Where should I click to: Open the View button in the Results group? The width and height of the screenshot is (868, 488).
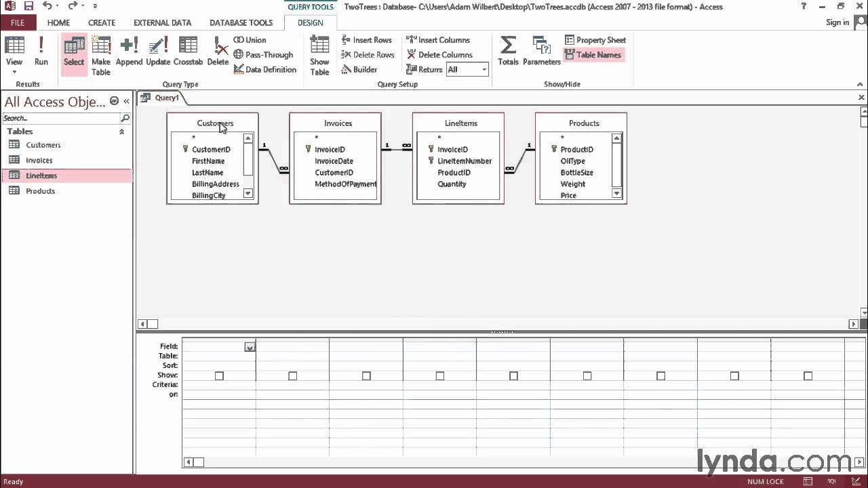coord(14,56)
